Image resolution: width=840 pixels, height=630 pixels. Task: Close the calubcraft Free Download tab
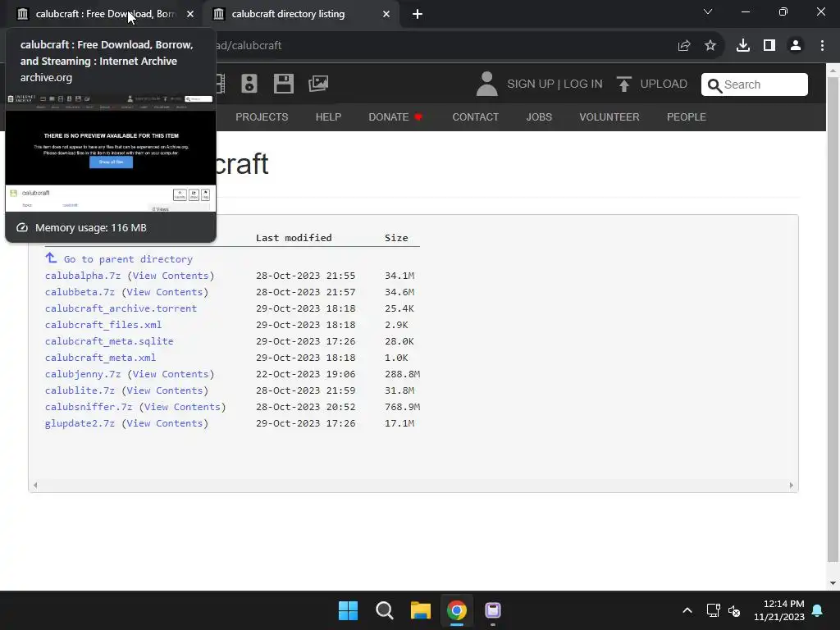tap(190, 14)
